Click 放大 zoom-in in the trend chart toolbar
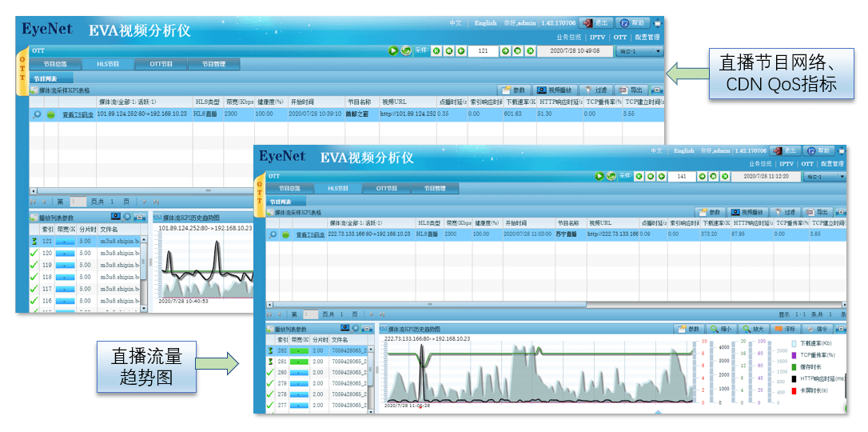Viewport: 868px width, 432px height. (752, 329)
